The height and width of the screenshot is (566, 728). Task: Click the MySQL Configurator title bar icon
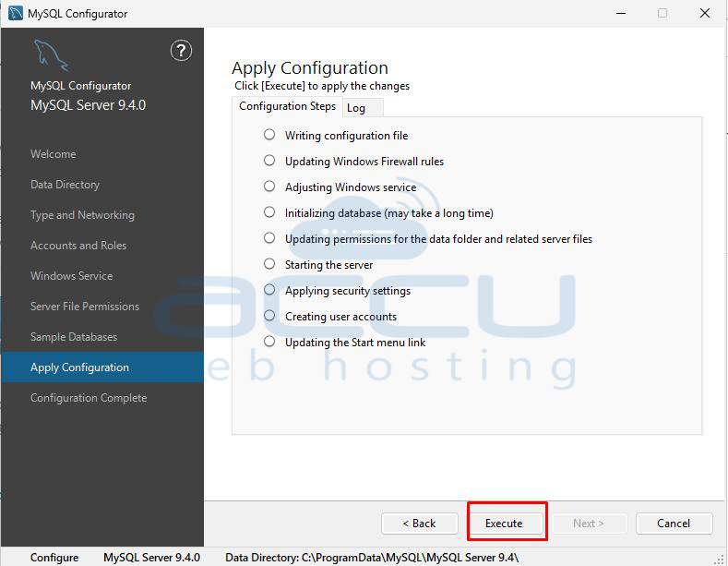tap(16, 13)
